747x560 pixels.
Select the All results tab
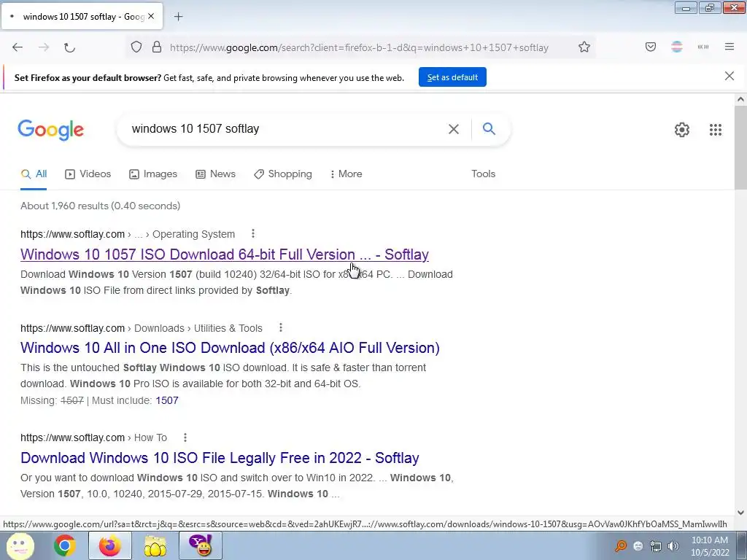coord(34,174)
